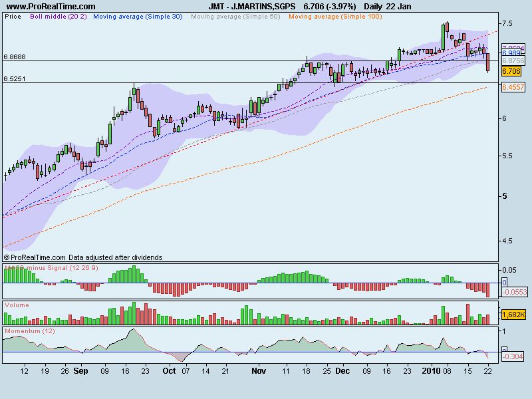Click the 2010 year label on date axis
This screenshot has width=532, height=399.
[x=431, y=371]
